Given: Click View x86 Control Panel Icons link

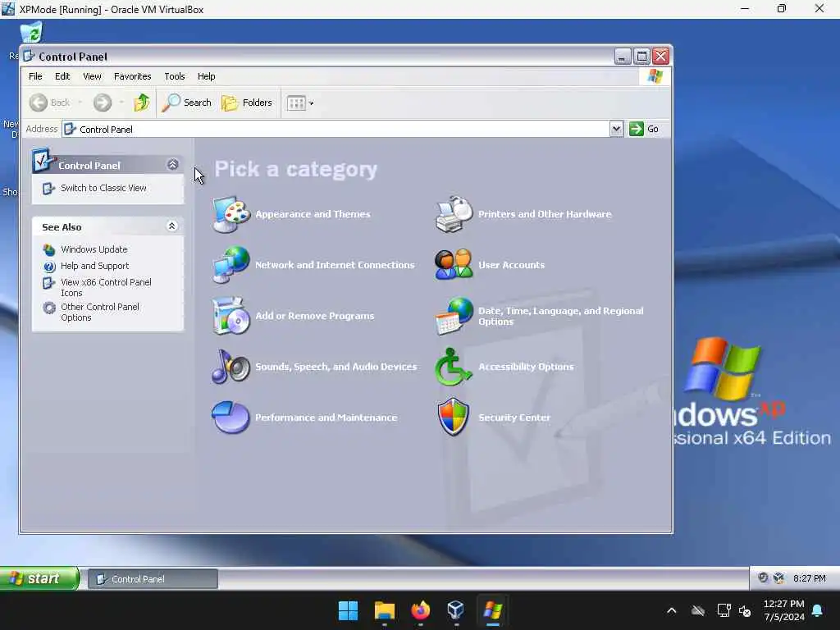Looking at the screenshot, I should (106, 288).
